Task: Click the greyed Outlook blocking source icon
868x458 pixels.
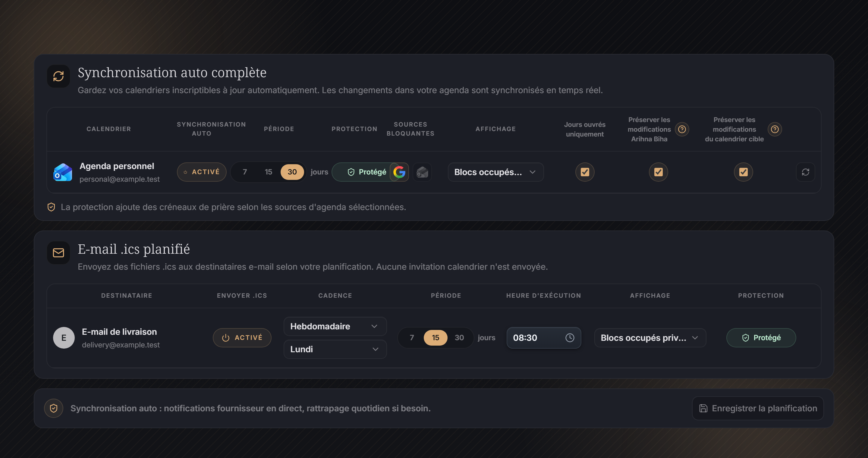Action: [x=422, y=172]
